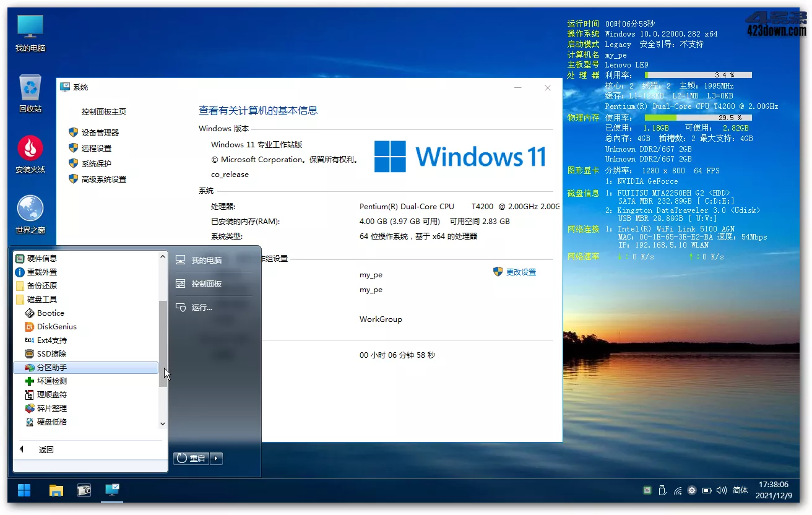
Task: Open 硬件信息 in the start menu
Action: pyautogui.click(x=86, y=258)
